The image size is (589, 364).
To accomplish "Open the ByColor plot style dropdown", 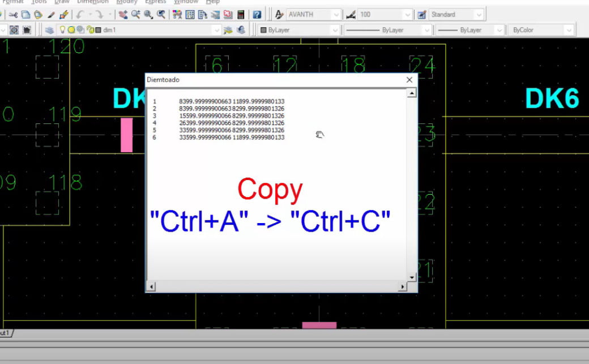I will point(569,30).
